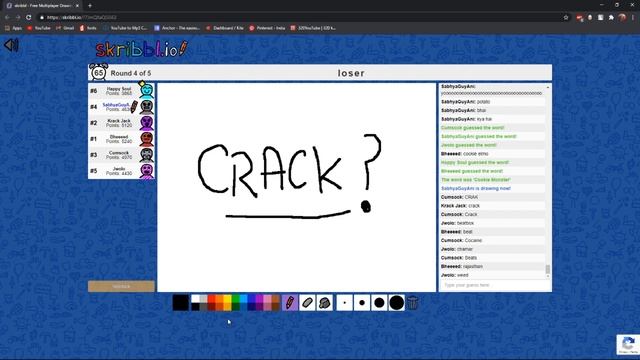Viewport: 640px width, 360px height.
Task: Pick the white color swatch
Action: click(196, 299)
